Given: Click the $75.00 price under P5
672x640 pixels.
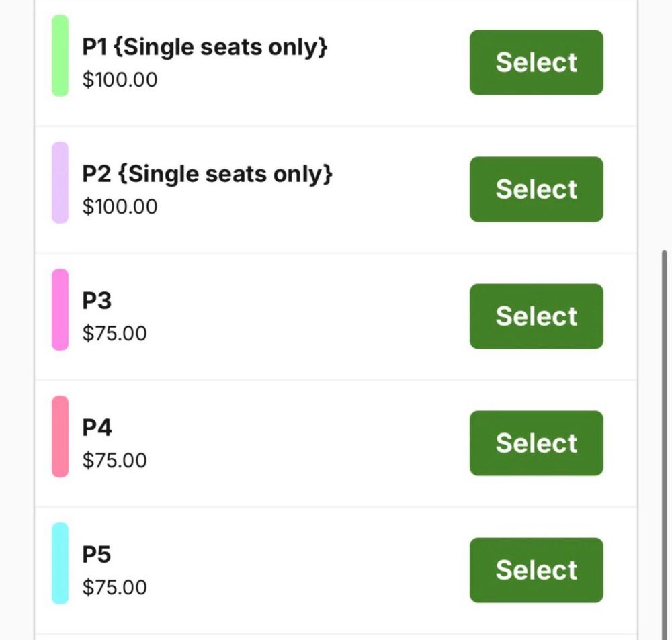Looking at the screenshot, I should click(113, 586).
